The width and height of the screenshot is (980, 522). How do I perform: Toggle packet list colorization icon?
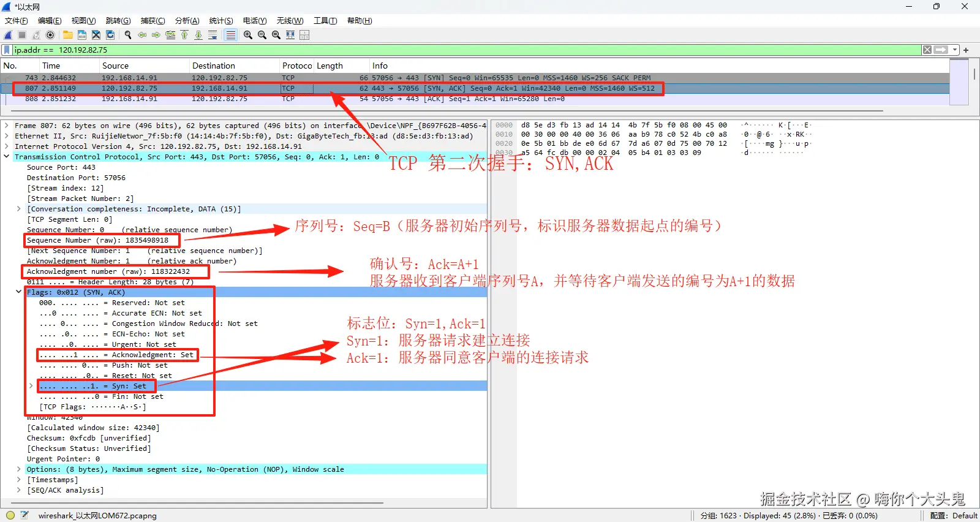[x=230, y=35]
